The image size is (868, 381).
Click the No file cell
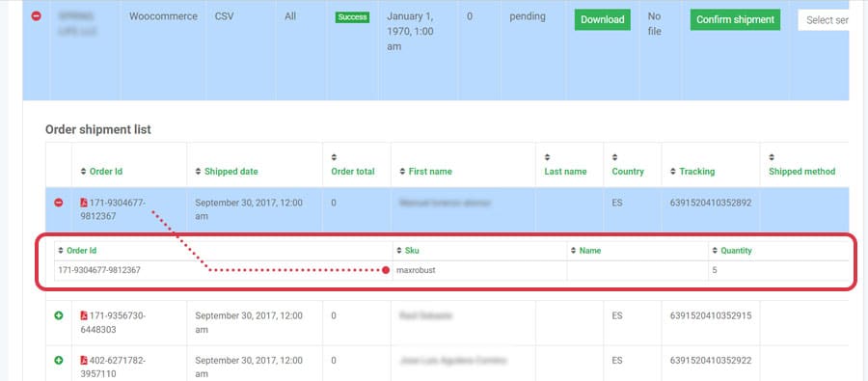click(654, 24)
